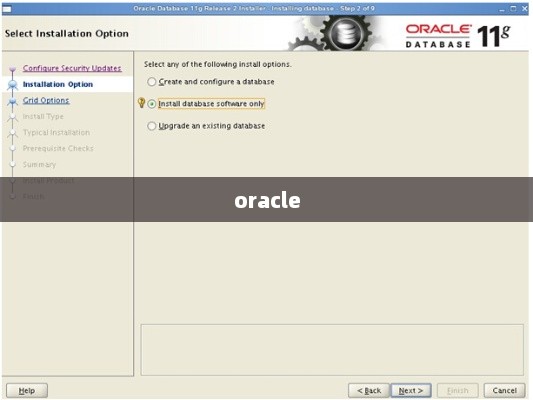Maximize the installer window
This screenshot has height=400, width=533.
click(x=513, y=8)
